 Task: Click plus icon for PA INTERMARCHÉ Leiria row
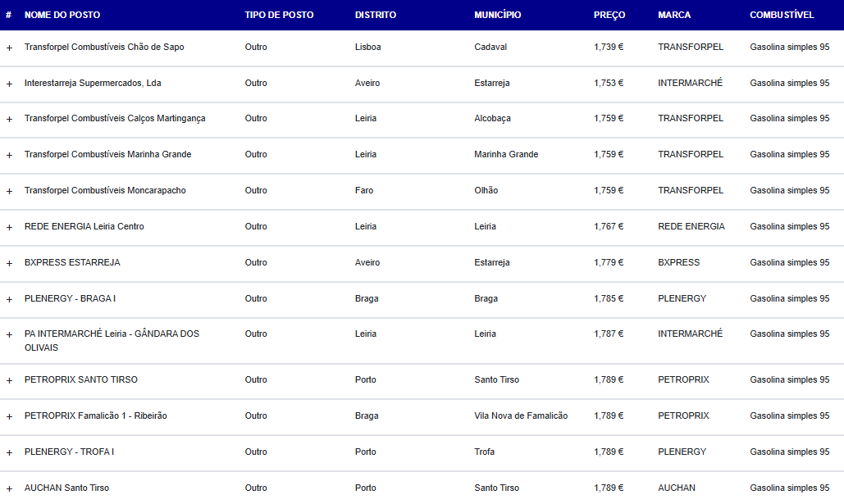[x=9, y=334]
